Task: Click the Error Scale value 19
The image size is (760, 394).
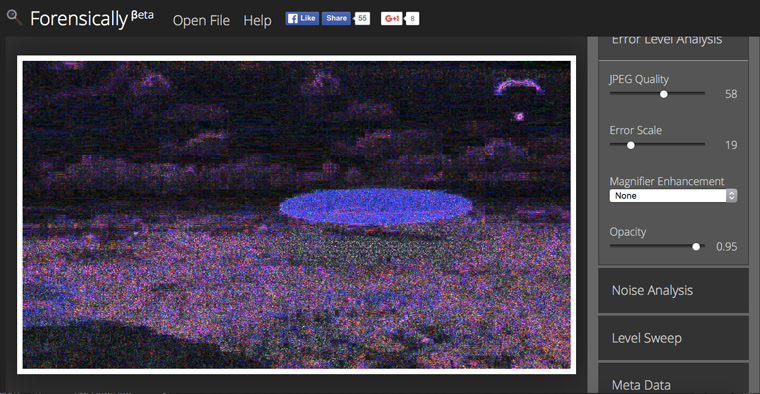Action: pos(731,145)
